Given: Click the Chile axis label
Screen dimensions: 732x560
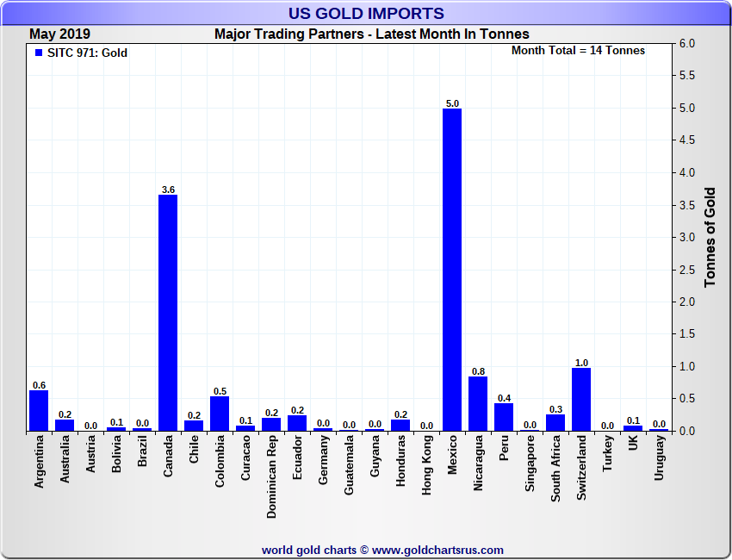Looking at the screenshot, I should pyautogui.click(x=194, y=450).
